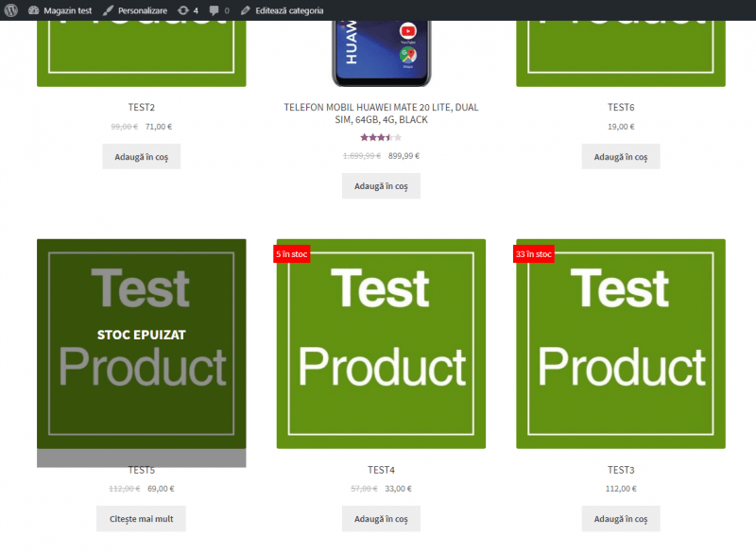756x553 pixels.
Task: Open the 4 pending updates item
Action: point(188,10)
